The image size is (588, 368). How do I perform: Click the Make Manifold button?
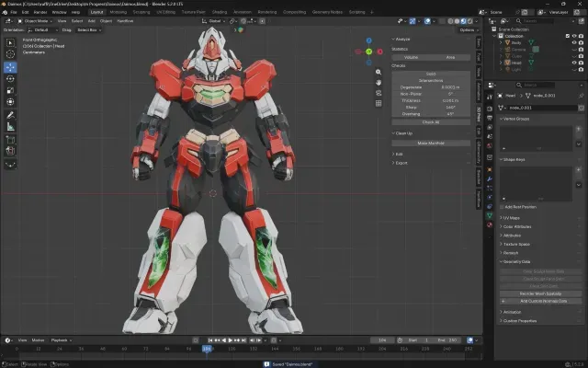coord(431,144)
